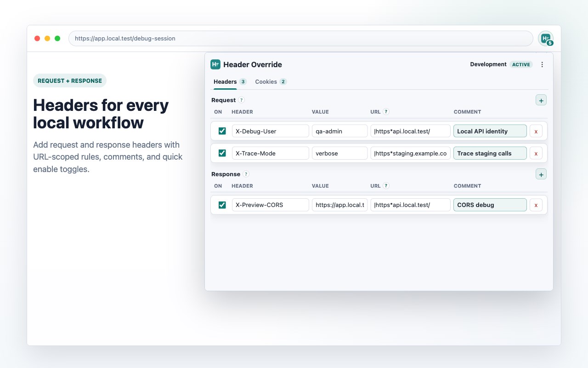Show help for the Request section
Viewport: 588px width, 368px height.
pyautogui.click(x=242, y=100)
